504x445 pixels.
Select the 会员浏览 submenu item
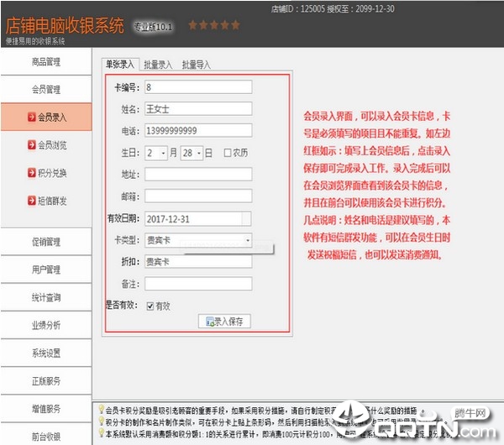click(48, 145)
